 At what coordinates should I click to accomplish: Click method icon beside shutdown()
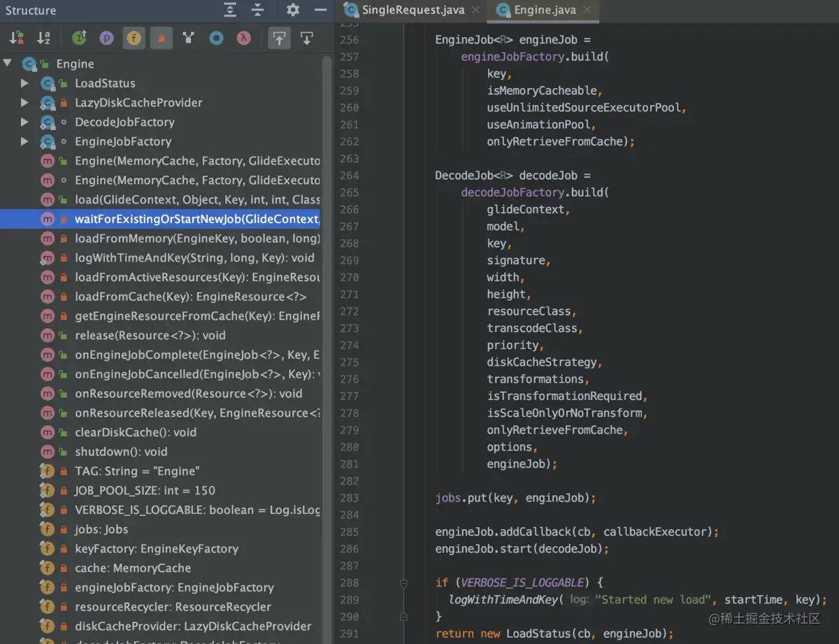coord(47,452)
